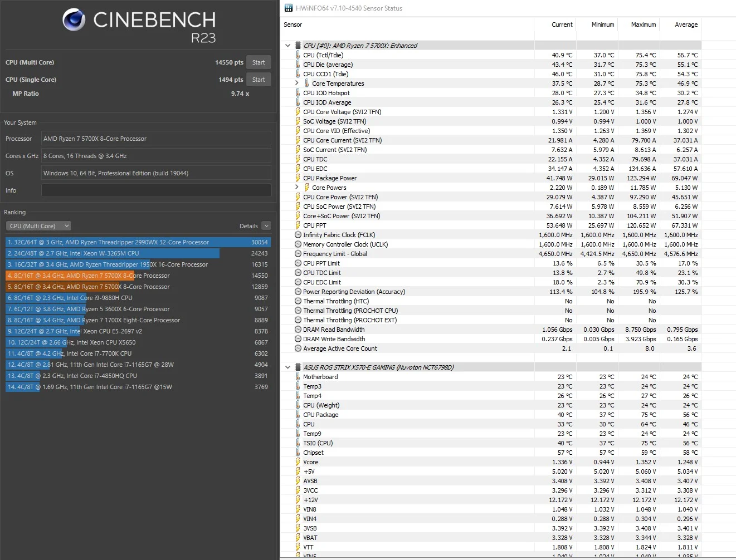Screen dimensions: 736x560
Task: Toggle the ranking Details dropdown arrow
Action: (266, 226)
